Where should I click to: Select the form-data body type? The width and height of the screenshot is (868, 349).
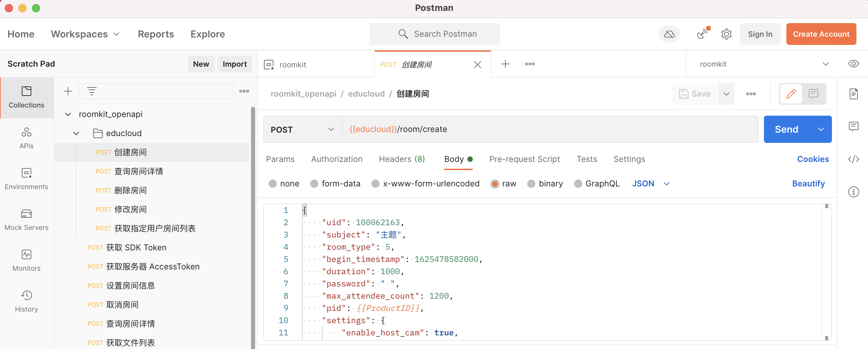click(x=335, y=183)
